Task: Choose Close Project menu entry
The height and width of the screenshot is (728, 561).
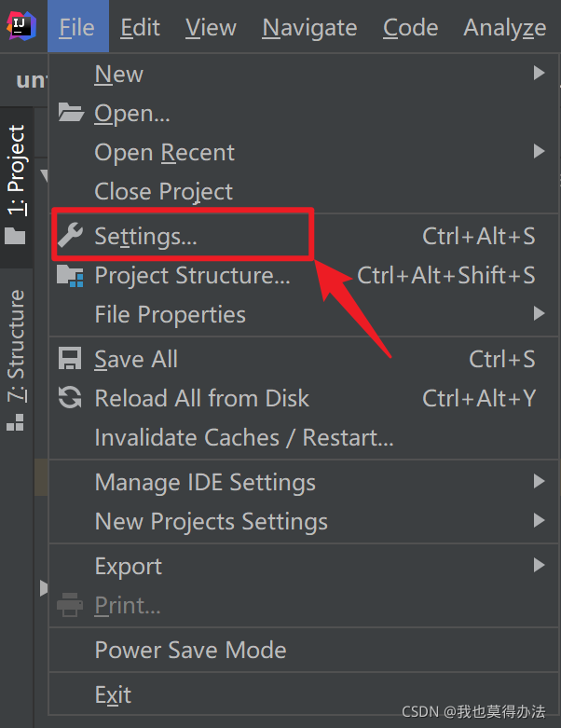Action: coord(164,191)
